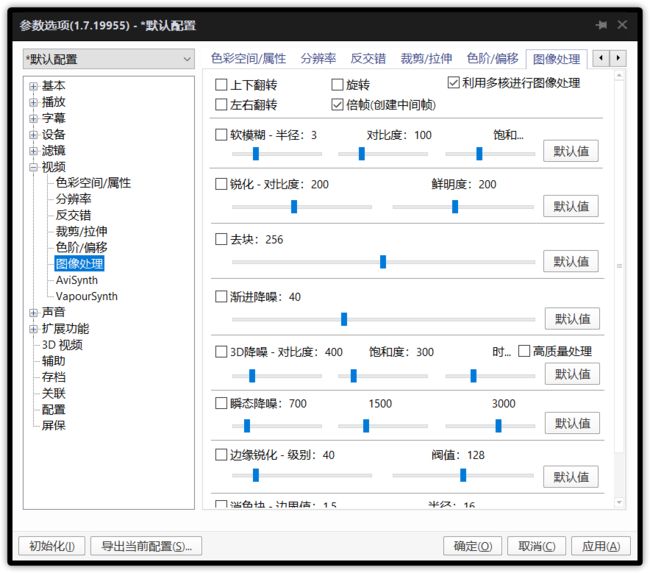
Task: Click the tab scroll left arrow
Action: [x=601, y=58]
